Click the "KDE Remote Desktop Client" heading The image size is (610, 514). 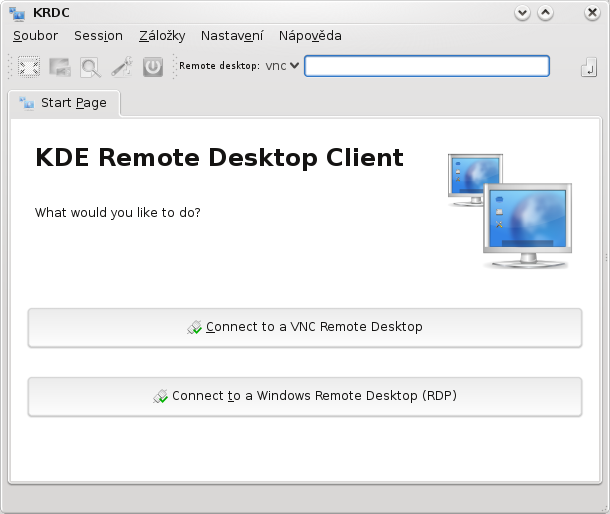click(x=219, y=158)
